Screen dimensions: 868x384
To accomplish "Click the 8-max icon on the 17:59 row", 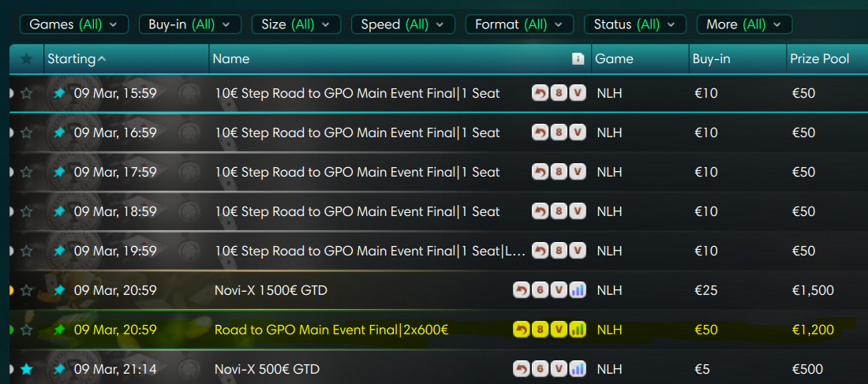I will (x=559, y=172).
